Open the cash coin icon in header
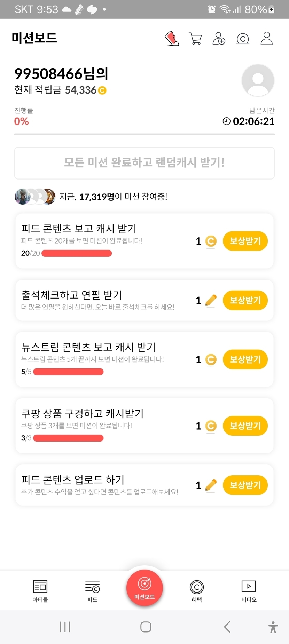 pyautogui.click(x=243, y=39)
